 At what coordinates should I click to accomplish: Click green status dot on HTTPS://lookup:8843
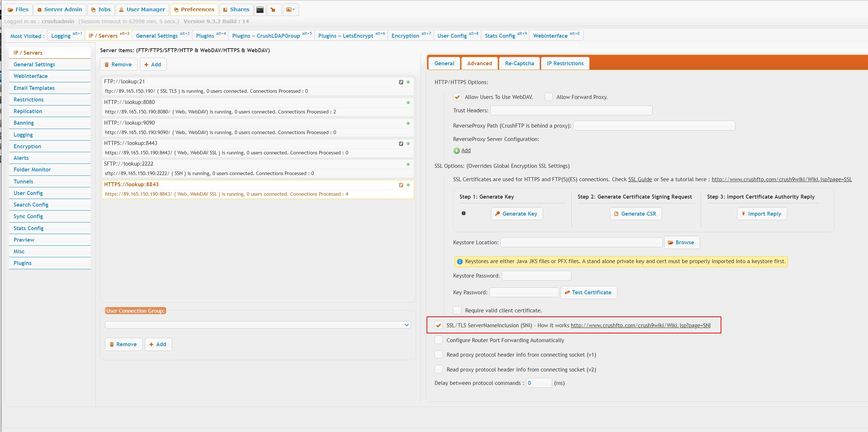point(408,185)
